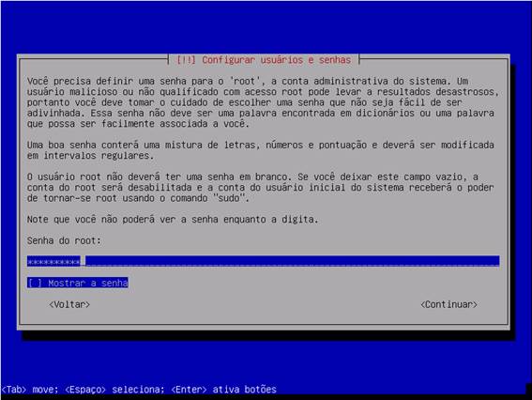Screen dimensions: 532x400
Task: Click the Configurar usuários e senhas title
Action: pyautogui.click(x=277, y=60)
